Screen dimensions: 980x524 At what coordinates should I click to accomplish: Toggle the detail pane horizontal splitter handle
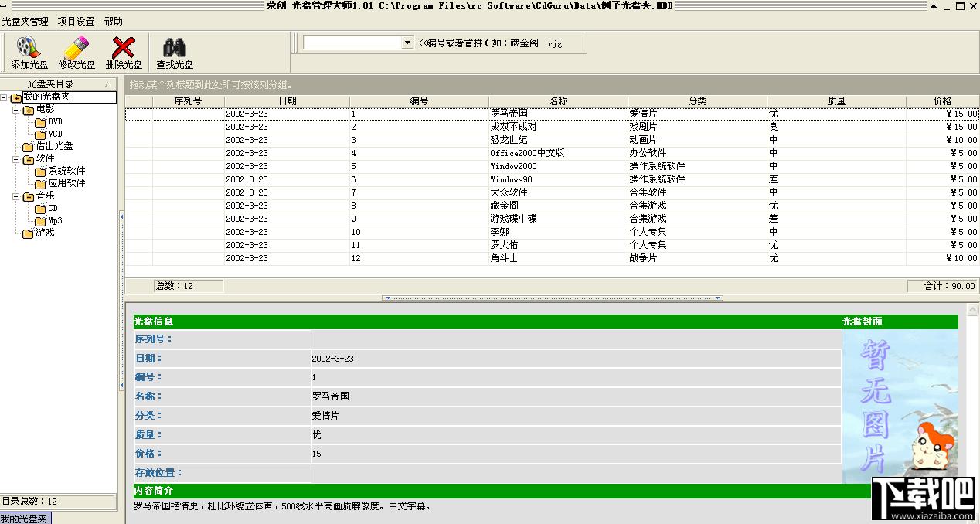coord(552,298)
